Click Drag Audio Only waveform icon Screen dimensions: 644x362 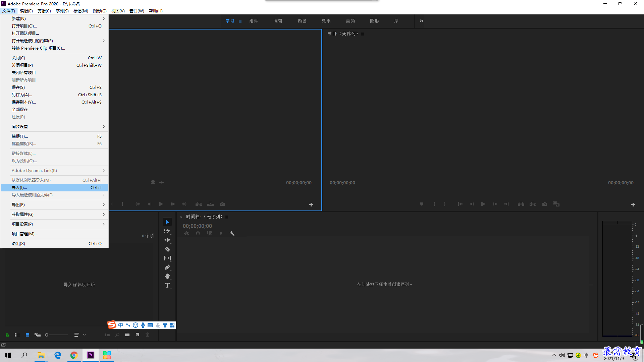click(162, 182)
